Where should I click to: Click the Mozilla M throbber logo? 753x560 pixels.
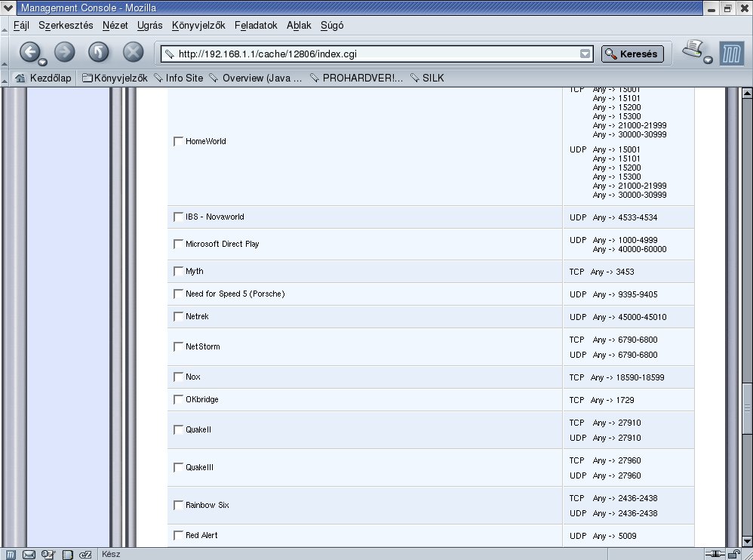[731, 54]
